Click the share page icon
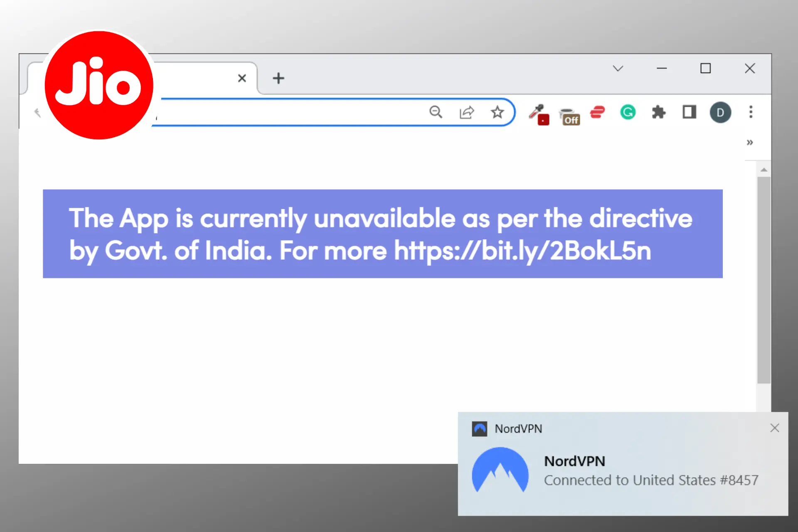798x532 pixels. 467,112
